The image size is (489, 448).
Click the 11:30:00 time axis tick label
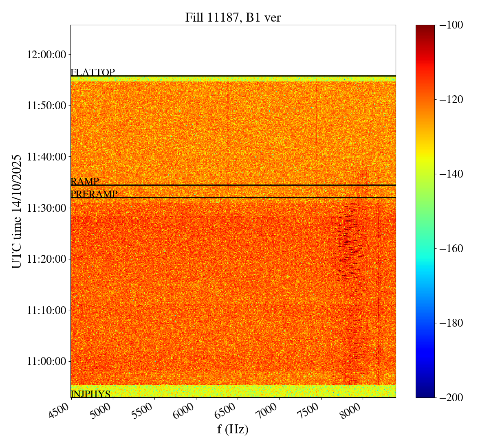tap(46, 208)
